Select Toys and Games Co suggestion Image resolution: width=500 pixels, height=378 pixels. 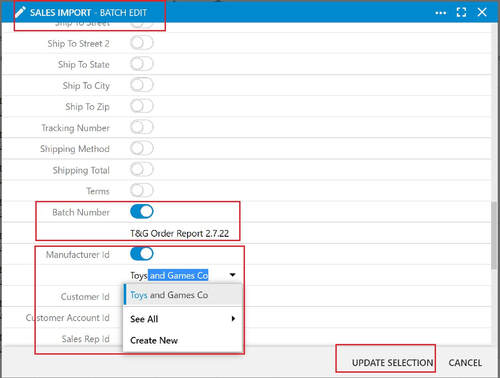pyautogui.click(x=183, y=295)
